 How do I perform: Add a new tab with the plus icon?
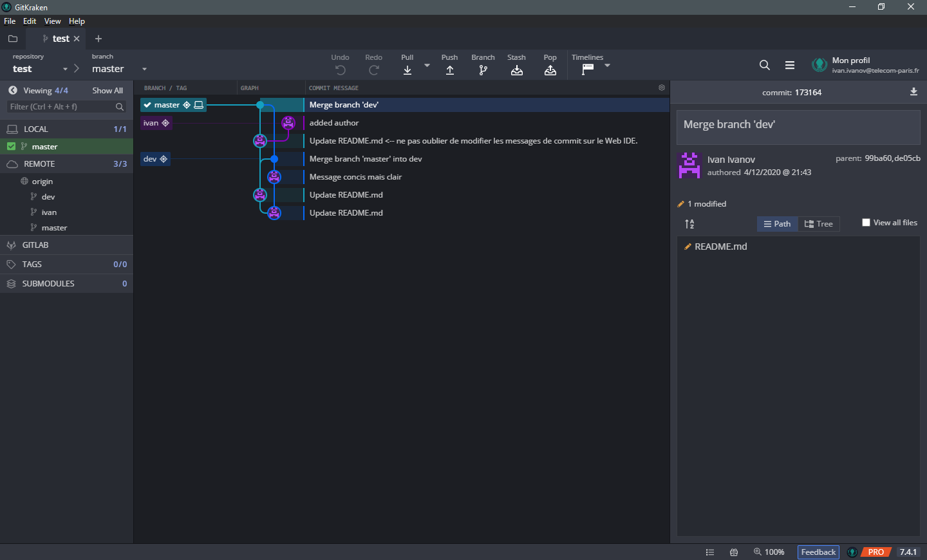[98, 39]
